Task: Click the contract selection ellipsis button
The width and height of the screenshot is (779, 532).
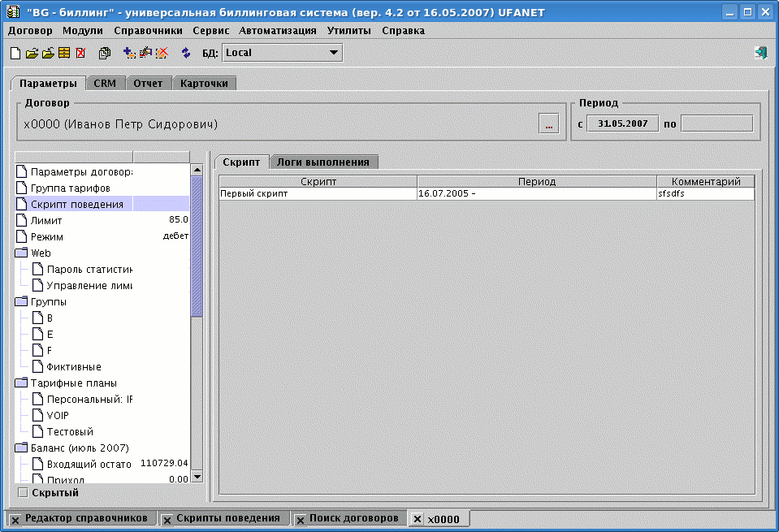Action: coord(548,124)
